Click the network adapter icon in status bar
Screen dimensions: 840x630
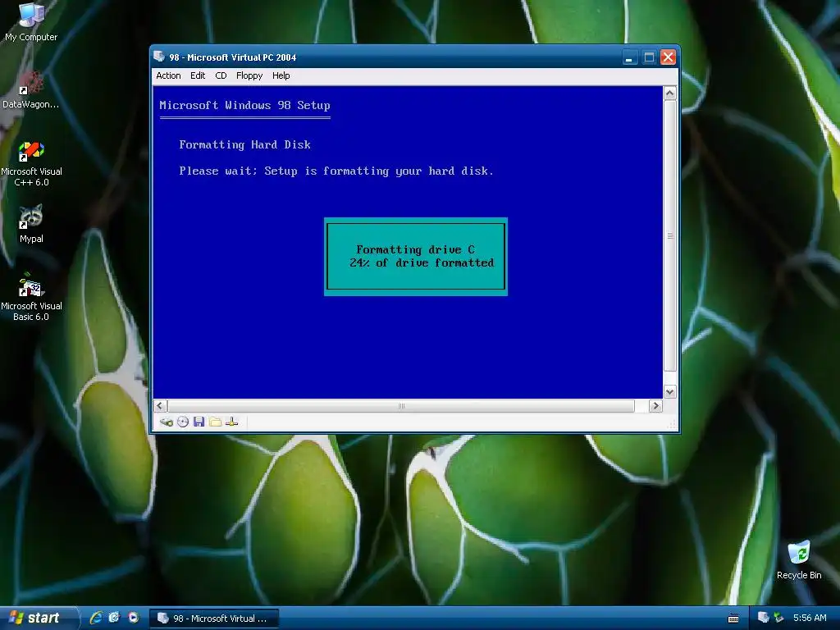[x=231, y=422]
